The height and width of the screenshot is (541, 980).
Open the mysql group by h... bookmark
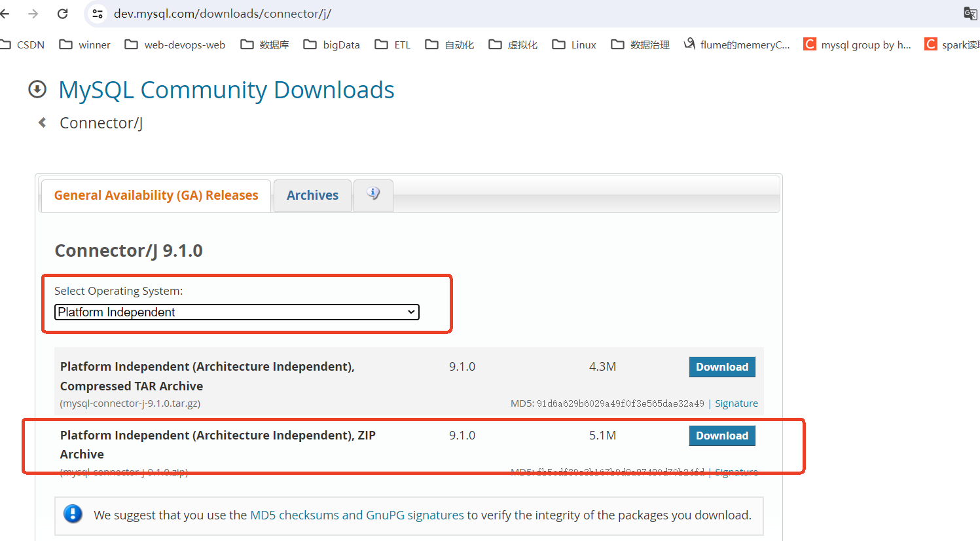coord(858,45)
